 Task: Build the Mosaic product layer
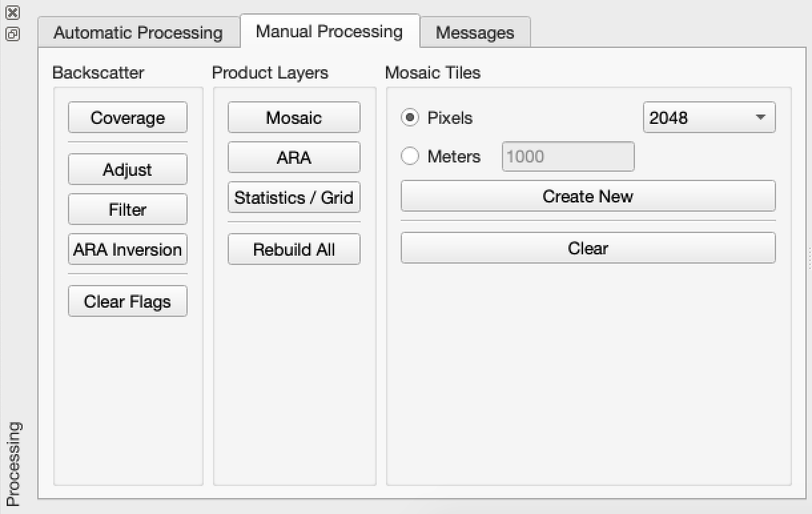[294, 118]
